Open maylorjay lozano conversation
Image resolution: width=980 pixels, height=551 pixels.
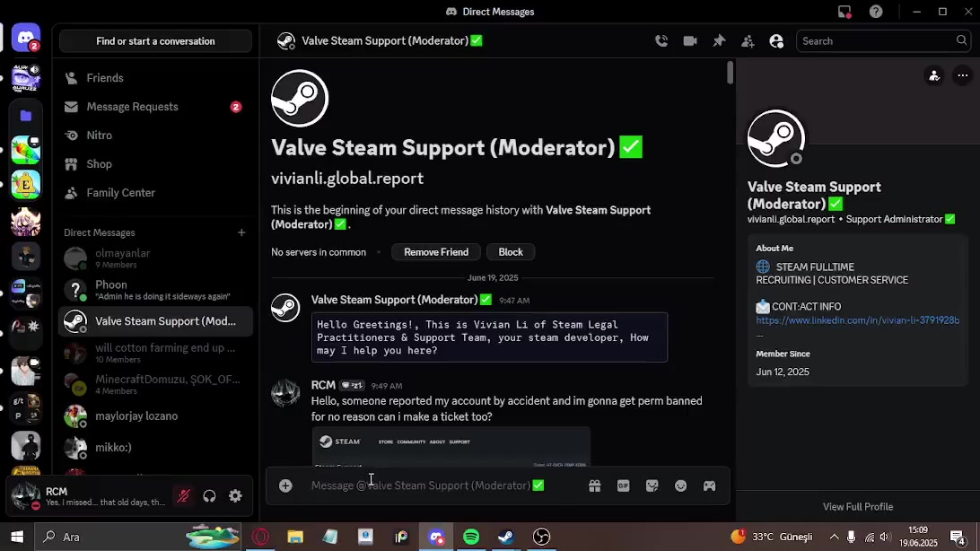[x=155, y=416]
